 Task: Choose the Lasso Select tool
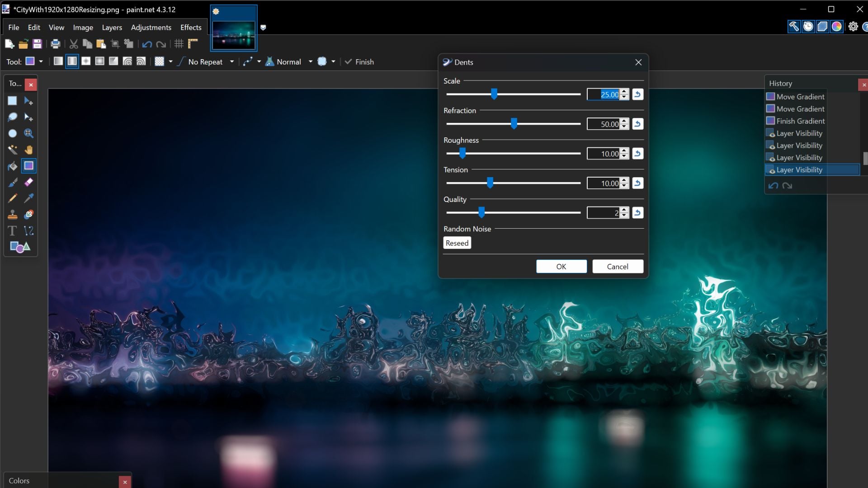(12, 117)
